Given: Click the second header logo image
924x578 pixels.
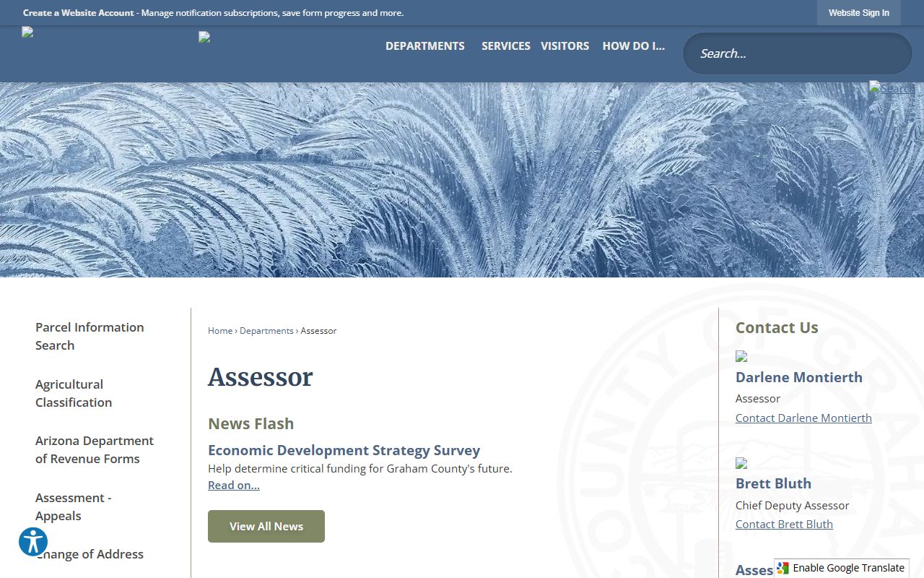Looking at the screenshot, I should pos(204,37).
